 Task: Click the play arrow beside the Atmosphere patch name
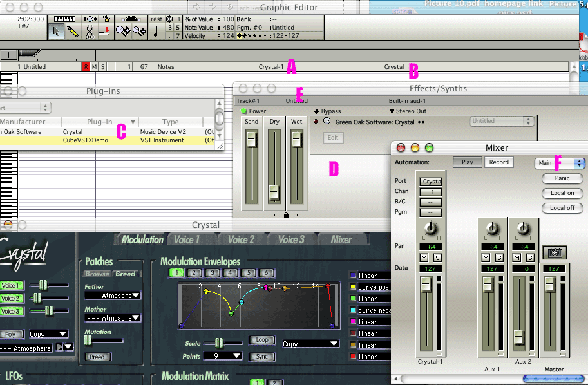(x=59, y=347)
